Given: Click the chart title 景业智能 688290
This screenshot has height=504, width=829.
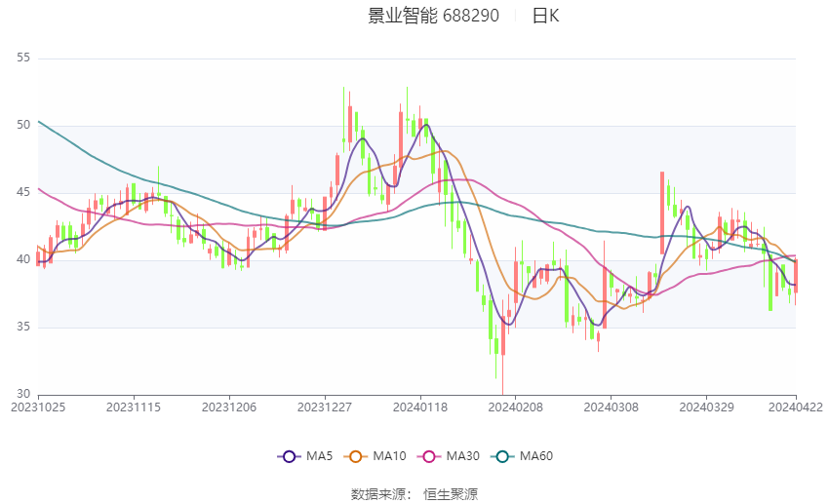Looking at the screenshot, I should 433,16.
